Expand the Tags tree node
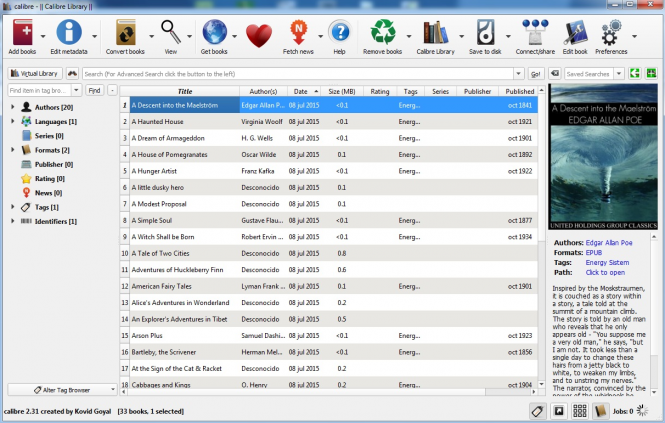 point(13,207)
